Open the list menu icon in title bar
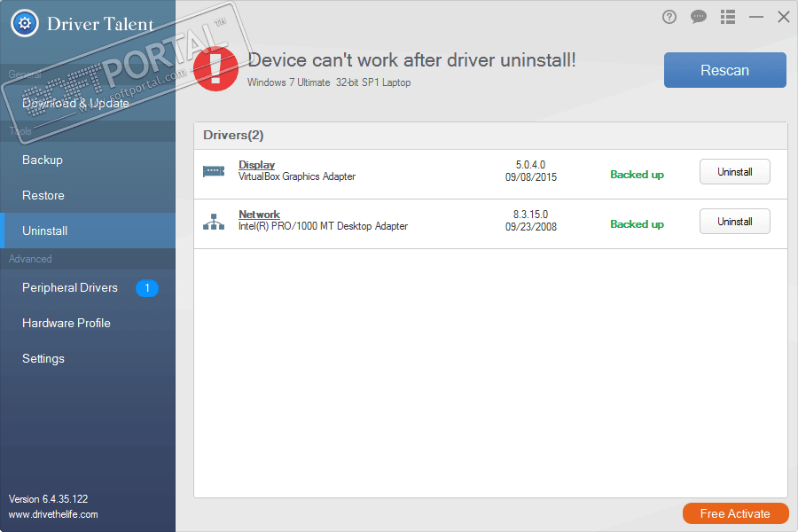The height and width of the screenshot is (532, 798). tap(728, 18)
